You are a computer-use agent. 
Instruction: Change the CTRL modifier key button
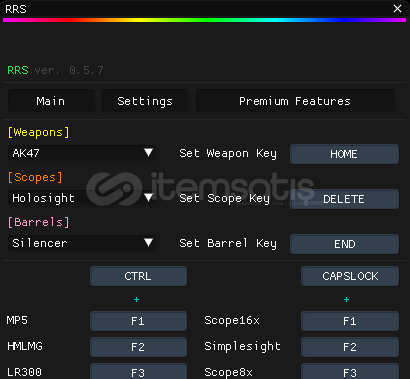(x=138, y=276)
